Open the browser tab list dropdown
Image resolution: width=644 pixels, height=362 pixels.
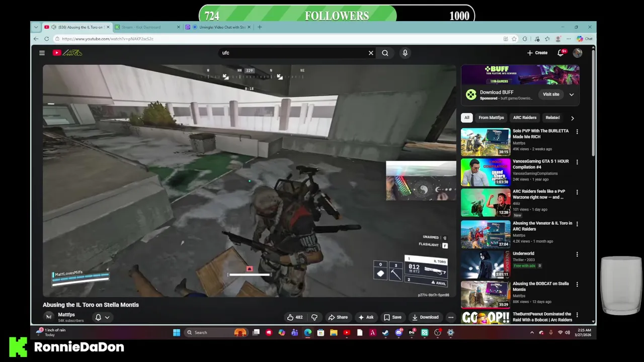(36, 27)
